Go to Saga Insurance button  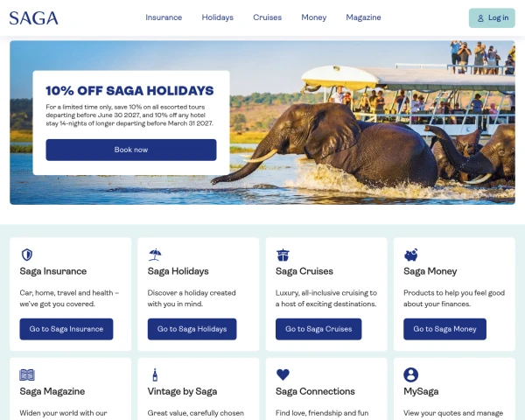pyautogui.click(x=66, y=329)
